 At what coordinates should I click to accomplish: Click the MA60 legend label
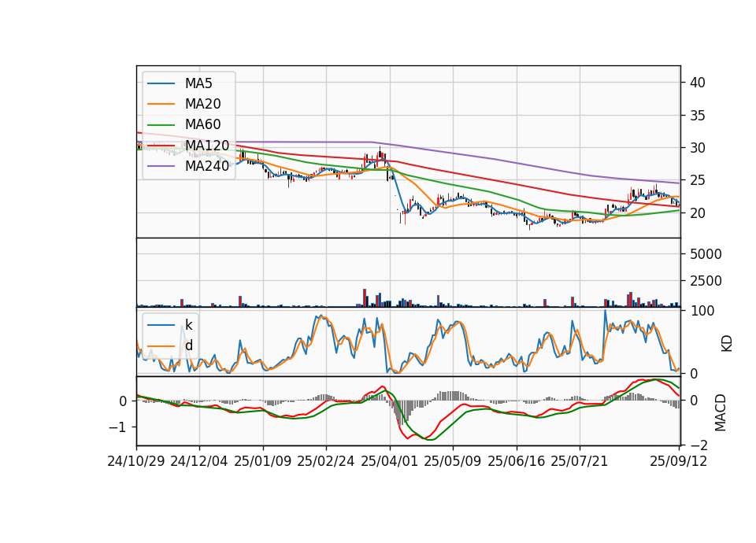pyautogui.click(x=202, y=124)
